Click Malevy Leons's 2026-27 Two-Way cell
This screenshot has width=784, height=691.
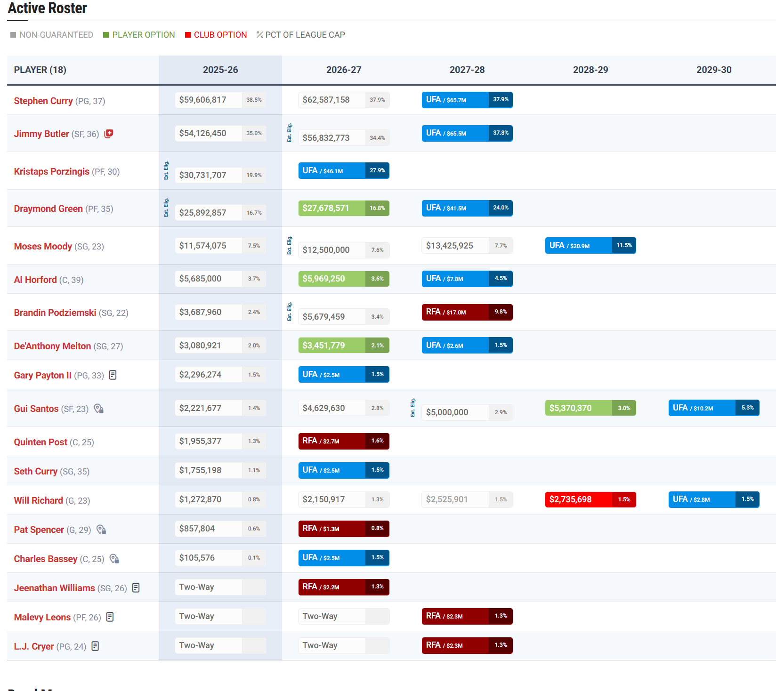(x=344, y=616)
